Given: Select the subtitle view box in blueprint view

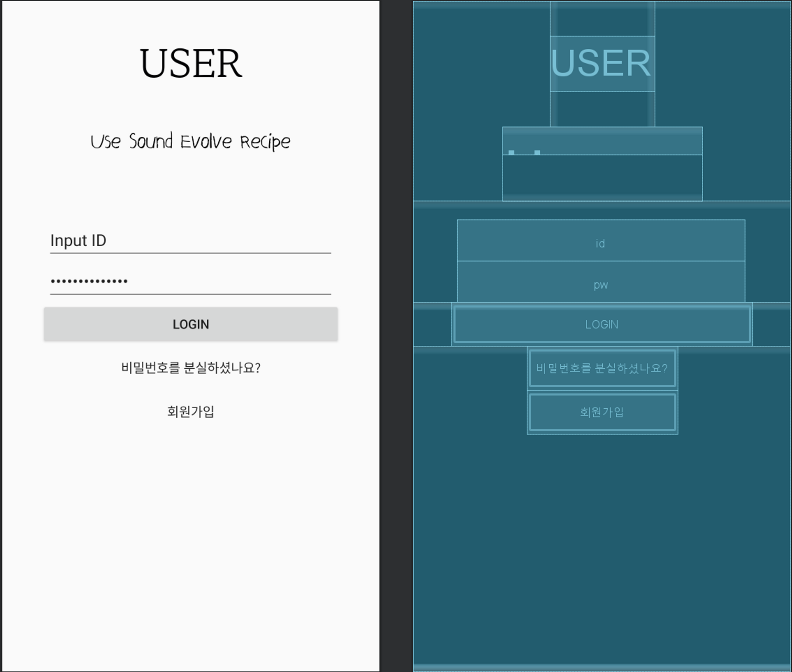Looking at the screenshot, I should [x=602, y=141].
